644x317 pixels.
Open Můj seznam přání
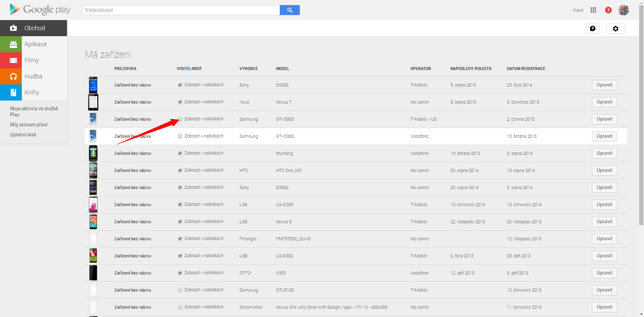pos(29,125)
